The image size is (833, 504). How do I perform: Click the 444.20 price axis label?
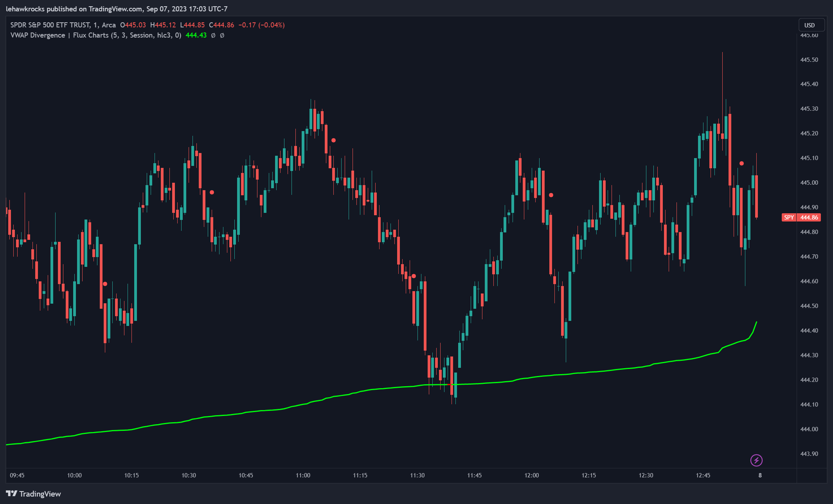[x=809, y=380]
